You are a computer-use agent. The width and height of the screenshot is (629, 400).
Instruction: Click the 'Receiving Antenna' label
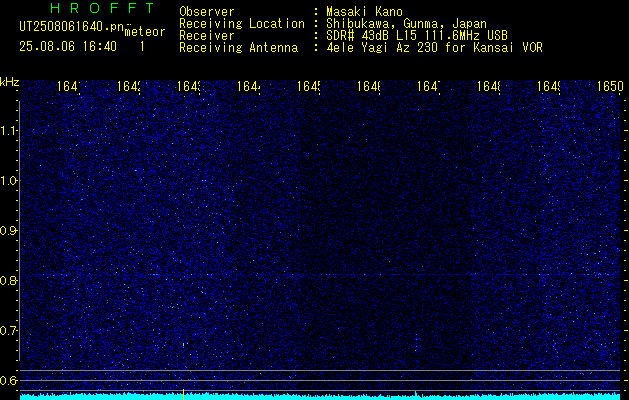tap(238, 48)
